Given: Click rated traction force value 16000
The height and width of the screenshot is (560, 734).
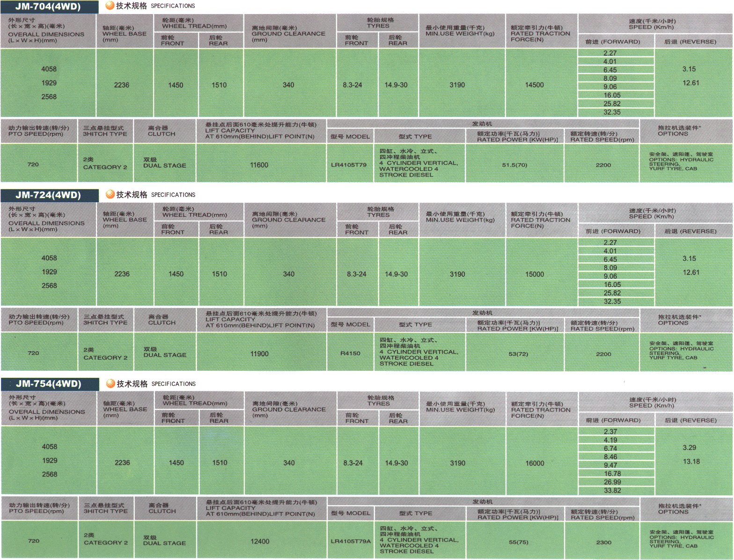Looking at the screenshot, I should pos(535,463).
